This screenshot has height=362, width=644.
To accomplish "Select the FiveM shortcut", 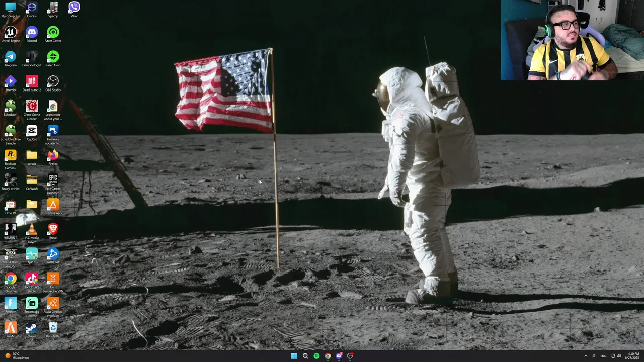I will point(10,330).
